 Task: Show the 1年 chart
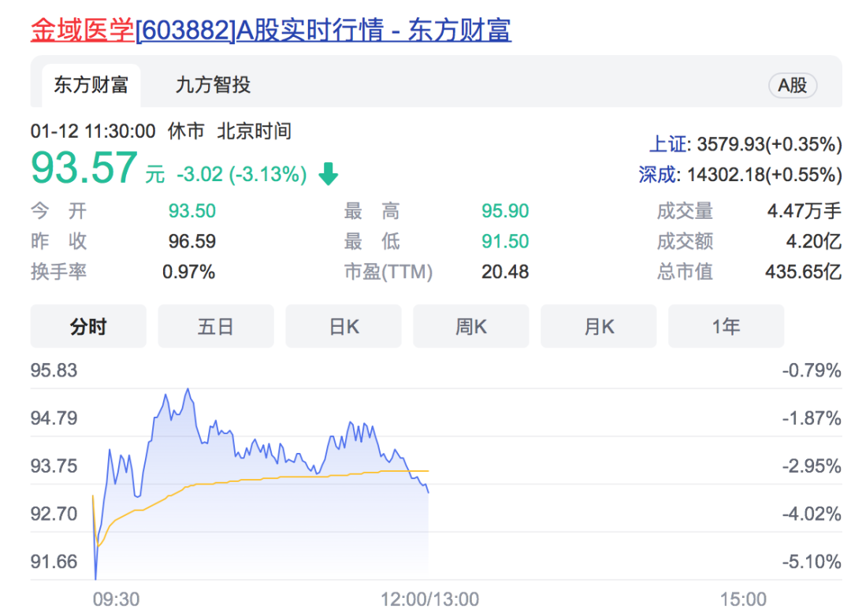coord(727,326)
